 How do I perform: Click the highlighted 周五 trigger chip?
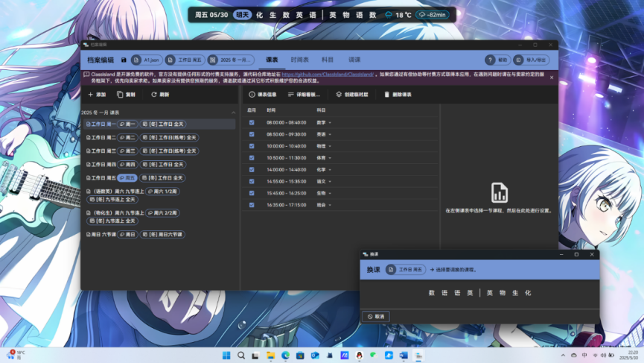pos(127,178)
